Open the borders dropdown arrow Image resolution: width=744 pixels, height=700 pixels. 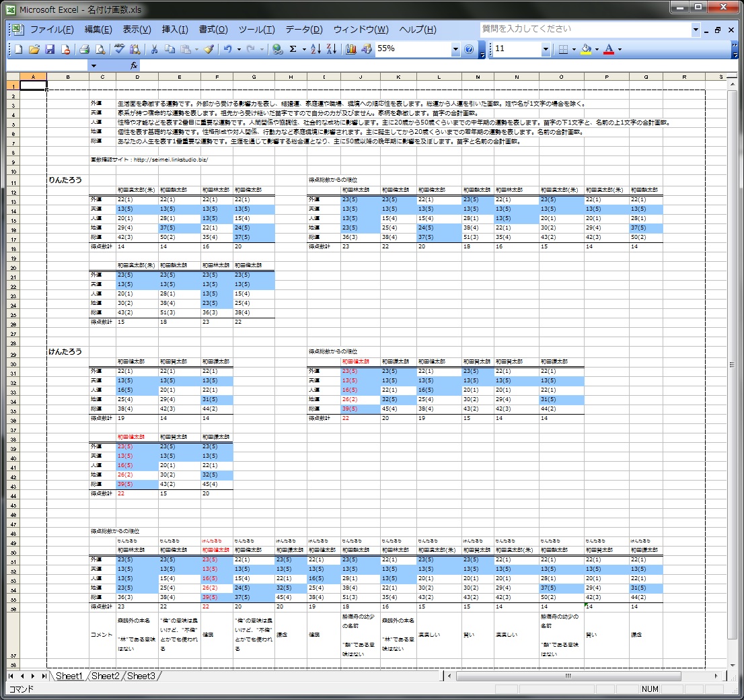pyautogui.click(x=574, y=49)
